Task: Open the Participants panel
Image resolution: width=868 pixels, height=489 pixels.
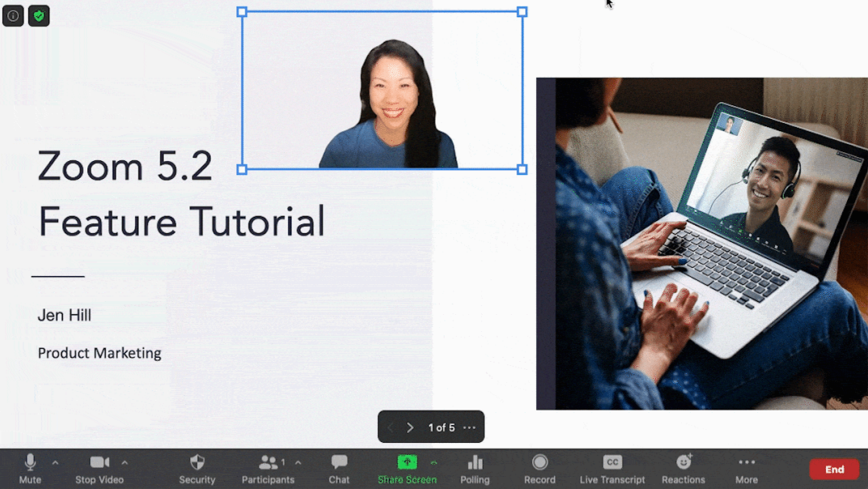Action: pos(267,468)
